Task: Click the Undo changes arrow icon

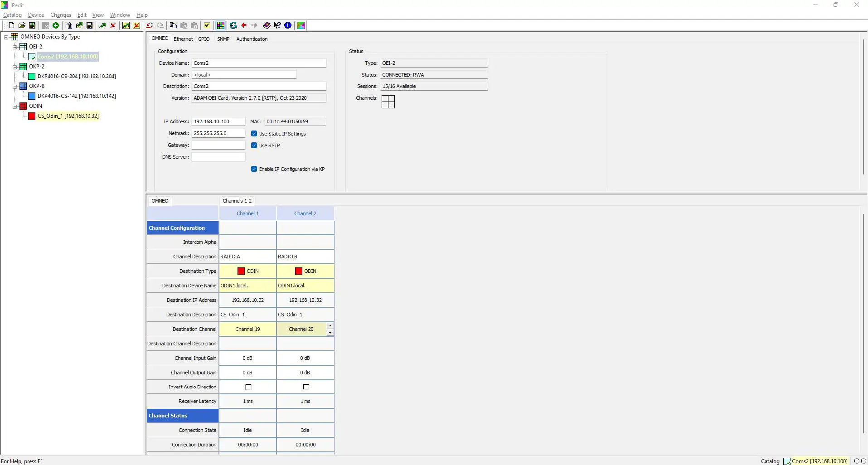Action: point(150,25)
